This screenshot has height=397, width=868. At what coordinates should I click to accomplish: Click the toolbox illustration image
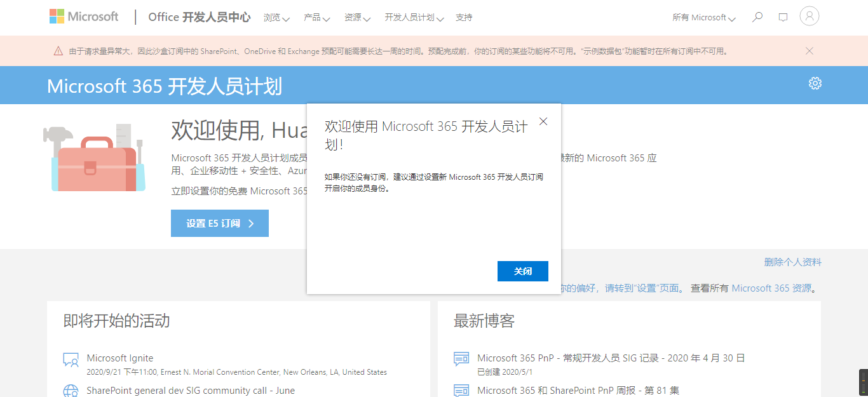[94, 158]
